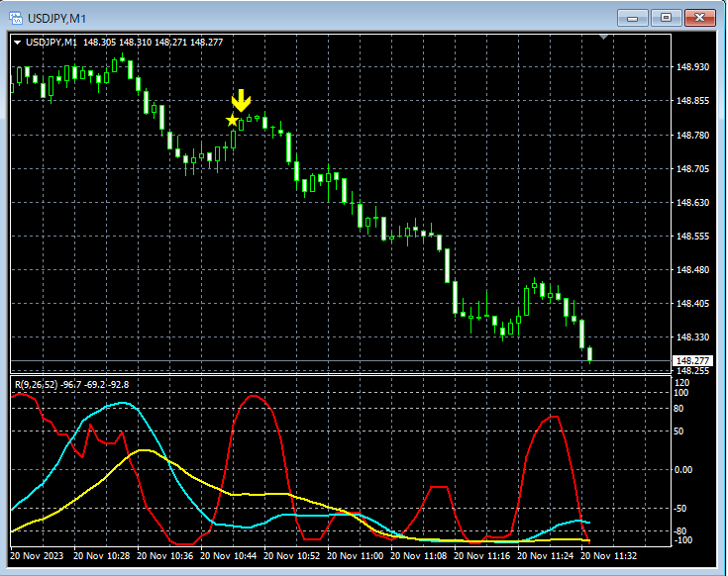The height and width of the screenshot is (576, 728).
Task: Click the indicator scale value 0.00
Action: click(683, 470)
